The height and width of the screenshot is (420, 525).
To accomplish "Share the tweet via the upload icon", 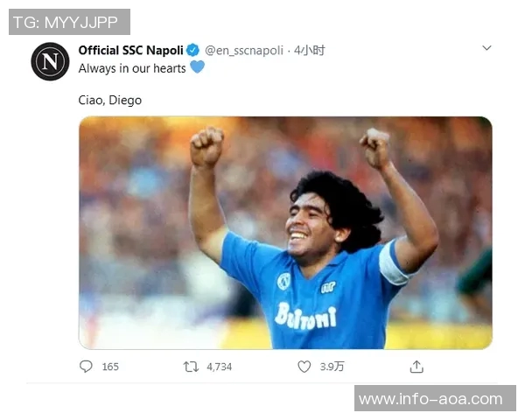I will click(416, 367).
